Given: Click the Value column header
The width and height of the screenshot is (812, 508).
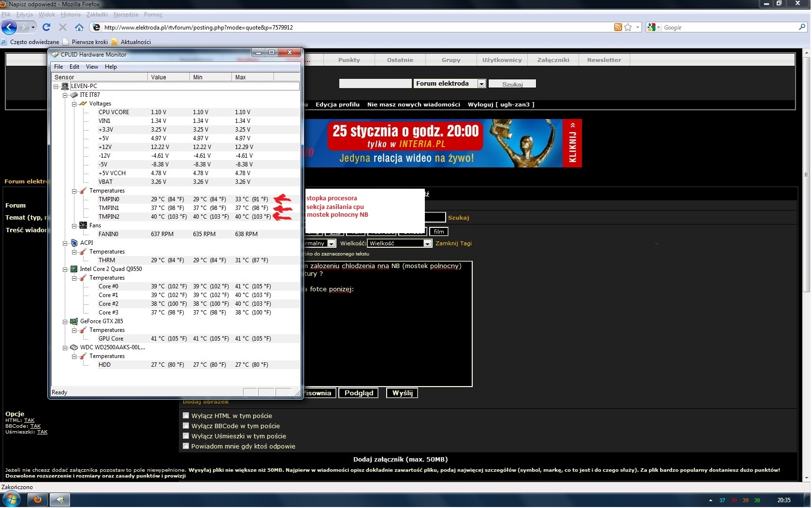Looking at the screenshot, I should coord(169,77).
